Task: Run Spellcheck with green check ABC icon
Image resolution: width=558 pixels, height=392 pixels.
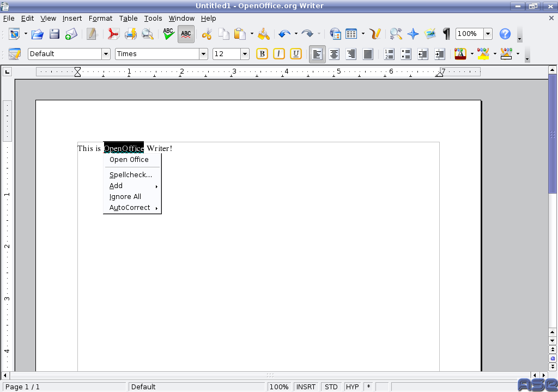Action: point(169,34)
